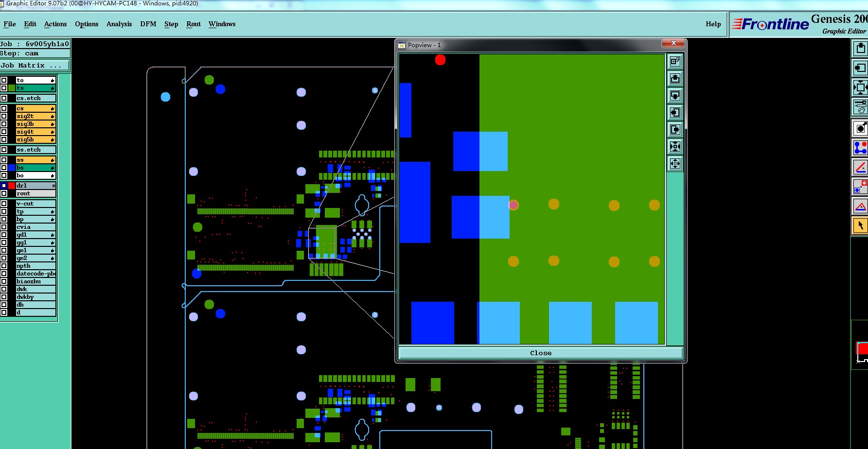Click the Job Matrix ... button
Screen dimensions: 868x449
pyautogui.click(x=35, y=65)
